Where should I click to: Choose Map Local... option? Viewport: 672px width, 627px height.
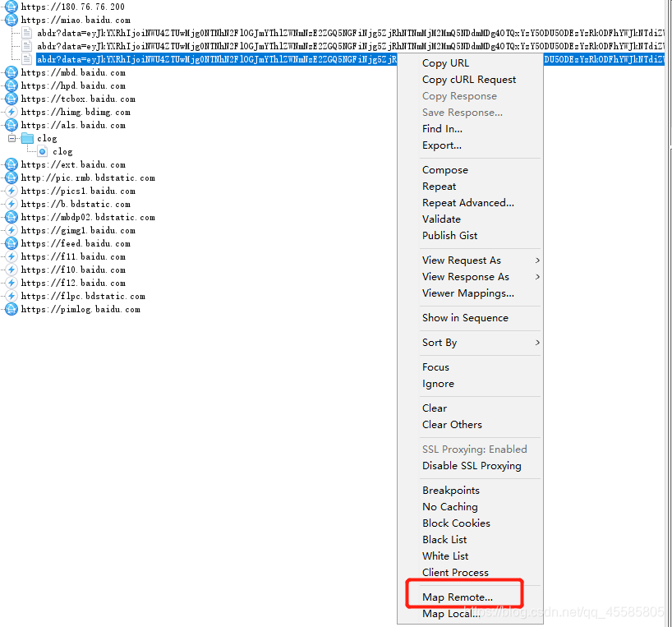point(451,613)
